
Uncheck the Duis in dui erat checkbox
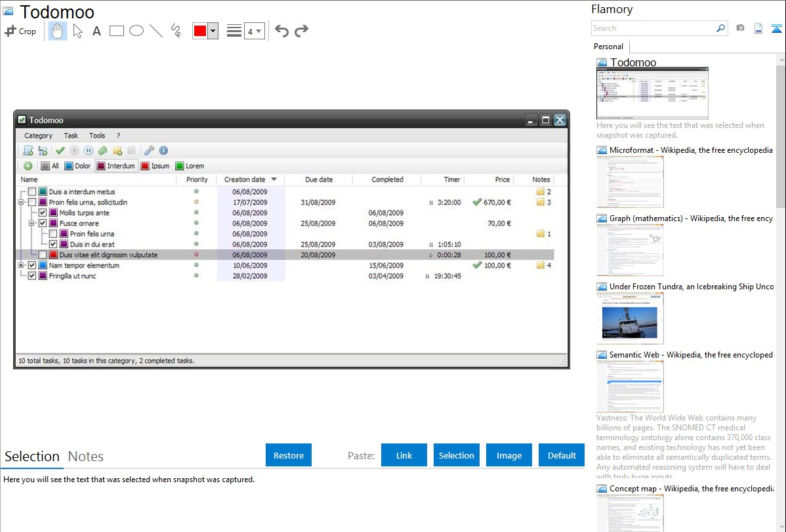click(x=53, y=244)
